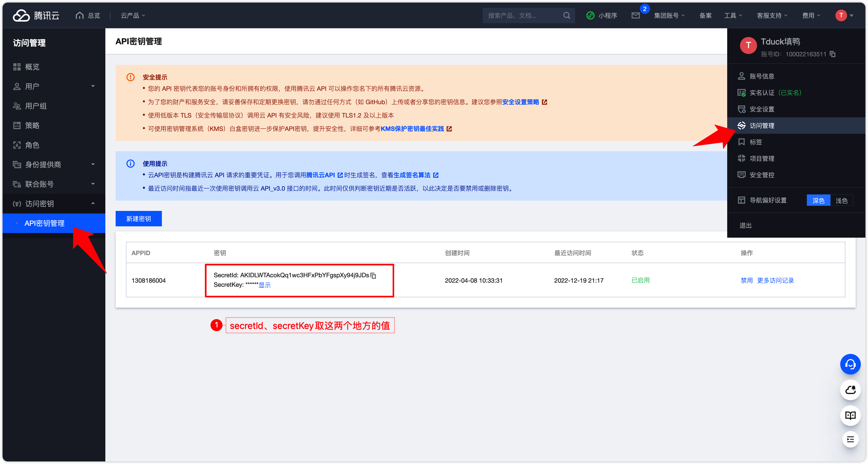Switch navigation theme to 浅色
The width and height of the screenshot is (868, 464).
coord(841,200)
